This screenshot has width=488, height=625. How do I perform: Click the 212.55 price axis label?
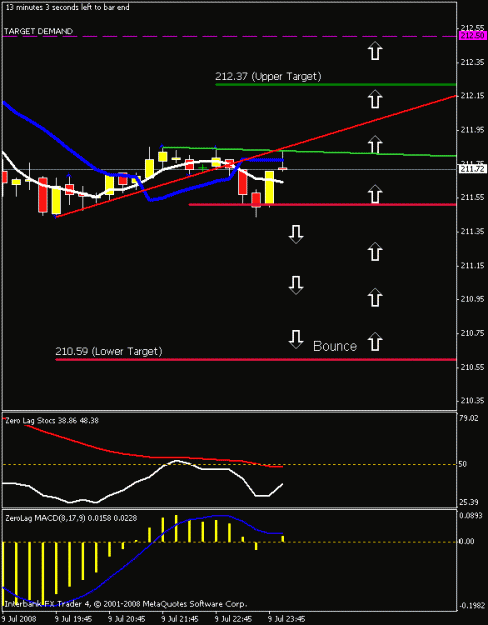pyautogui.click(x=472, y=28)
